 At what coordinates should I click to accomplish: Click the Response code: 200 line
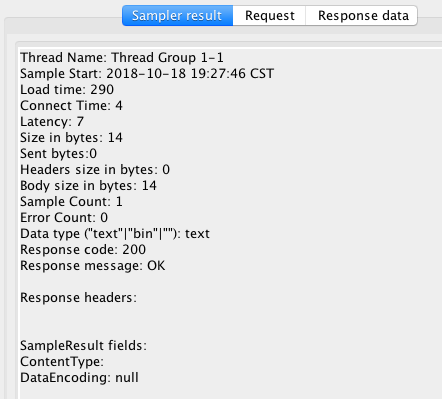click(x=83, y=250)
